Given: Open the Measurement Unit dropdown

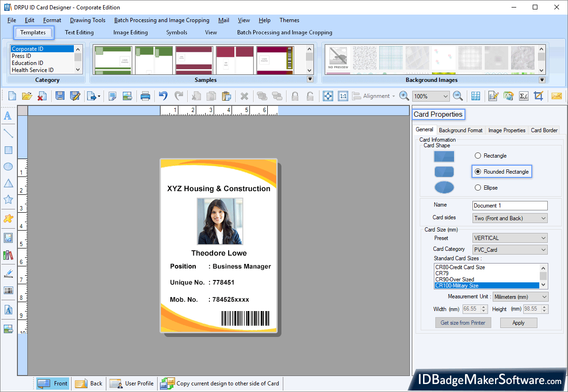Looking at the screenshot, I should pyautogui.click(x=520, y=296).
